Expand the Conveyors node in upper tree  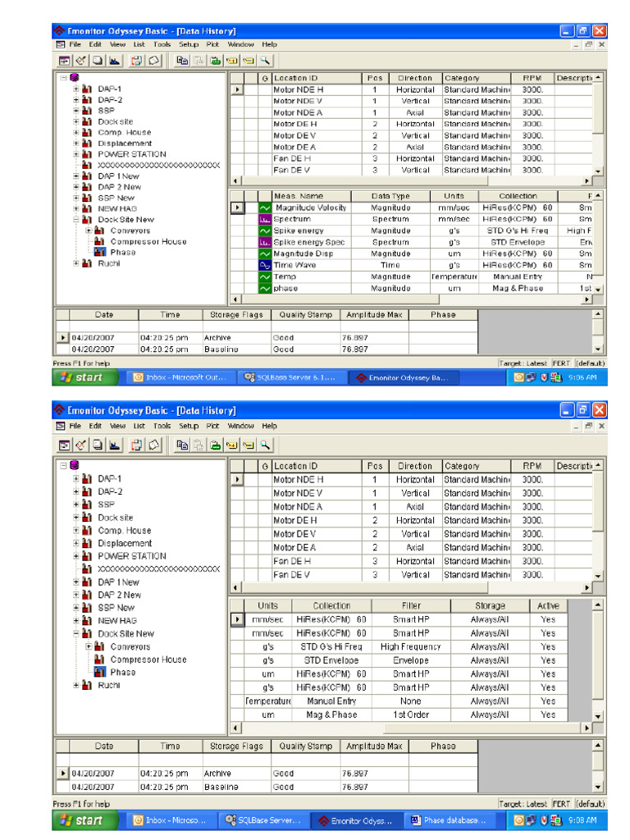click(89, 231)
